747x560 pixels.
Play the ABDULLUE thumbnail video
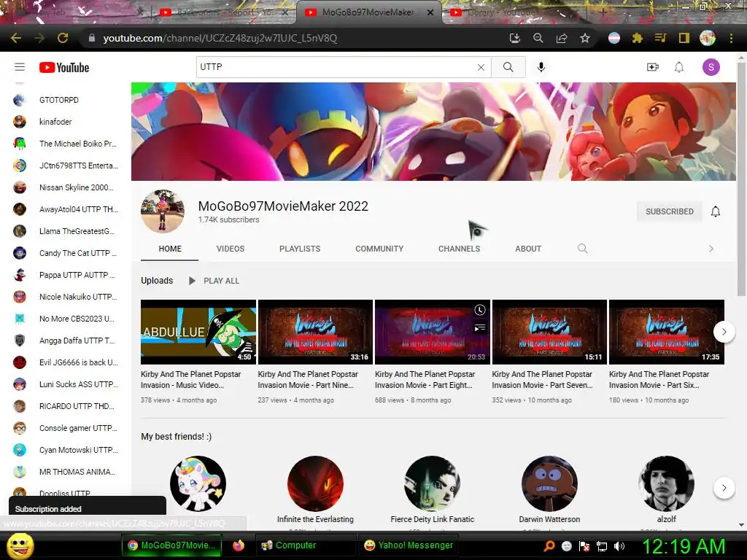[x=198, y=332]
